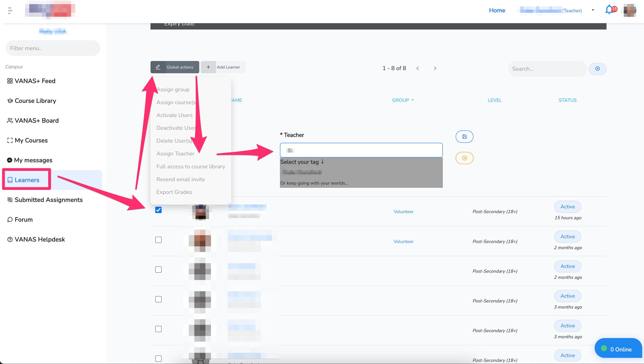
Task: Click the Teacher tag input field
Action: [x=361, y=150]
